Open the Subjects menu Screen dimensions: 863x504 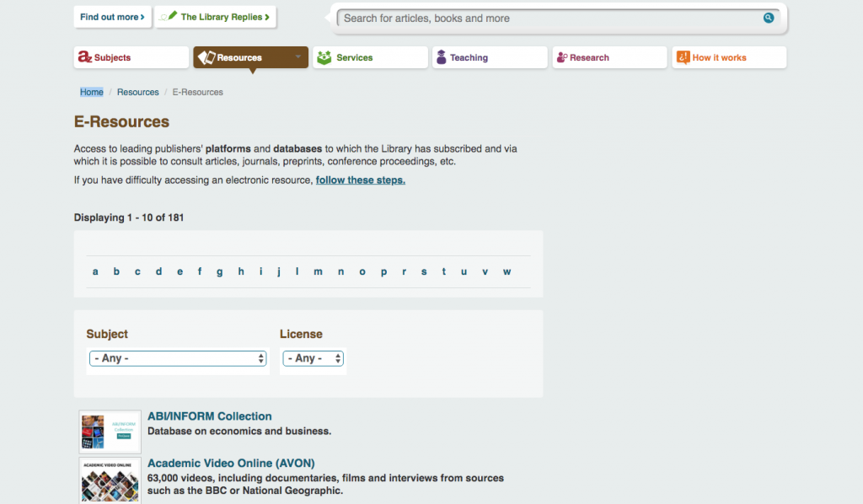pos(131,57)
